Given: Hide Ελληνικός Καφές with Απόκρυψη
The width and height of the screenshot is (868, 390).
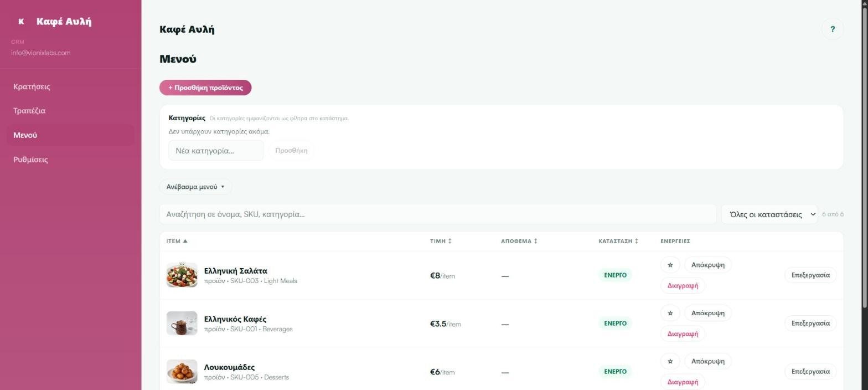Looking at the screenshot, I should [708, 313].
